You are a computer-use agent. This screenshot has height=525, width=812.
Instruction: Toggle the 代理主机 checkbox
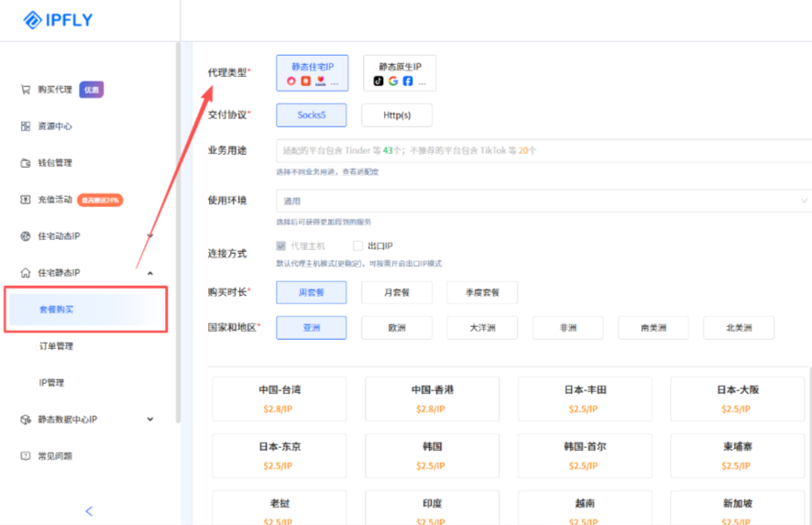tap(281, 246)
